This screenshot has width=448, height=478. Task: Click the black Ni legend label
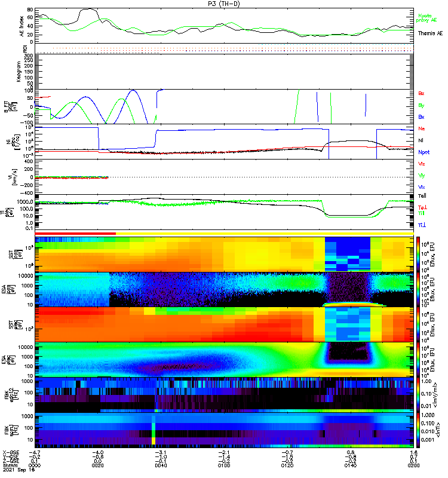421,140
